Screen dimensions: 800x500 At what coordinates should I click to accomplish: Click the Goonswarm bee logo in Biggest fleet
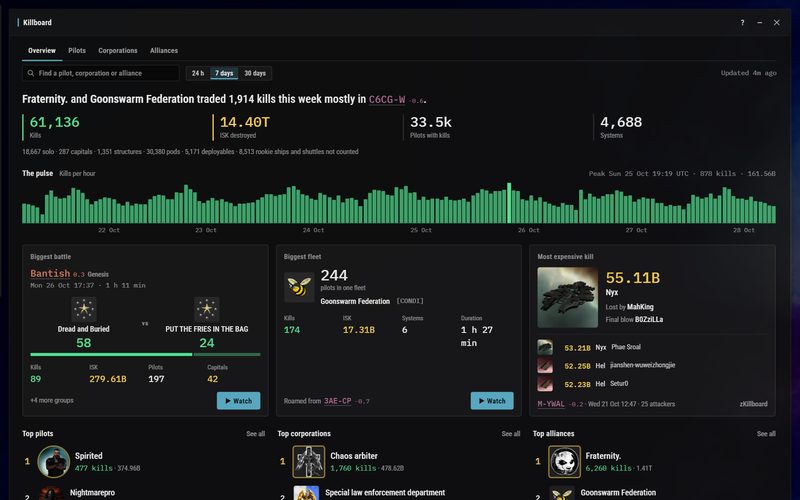[x=299, y=287]
